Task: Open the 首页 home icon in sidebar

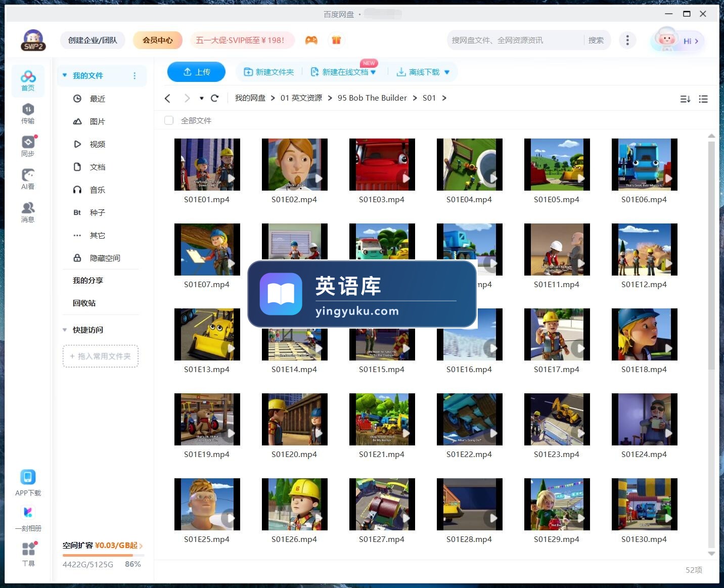Action: point(28,81)
